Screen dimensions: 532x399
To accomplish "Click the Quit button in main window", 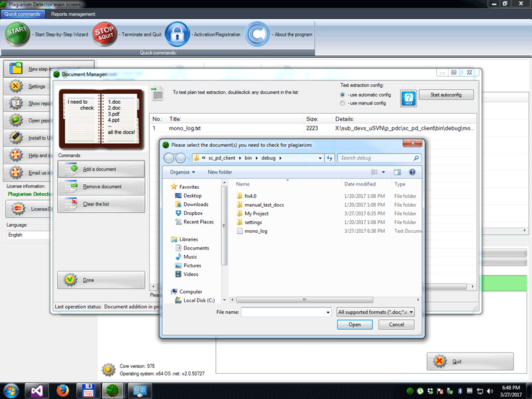I will [470, 361].
